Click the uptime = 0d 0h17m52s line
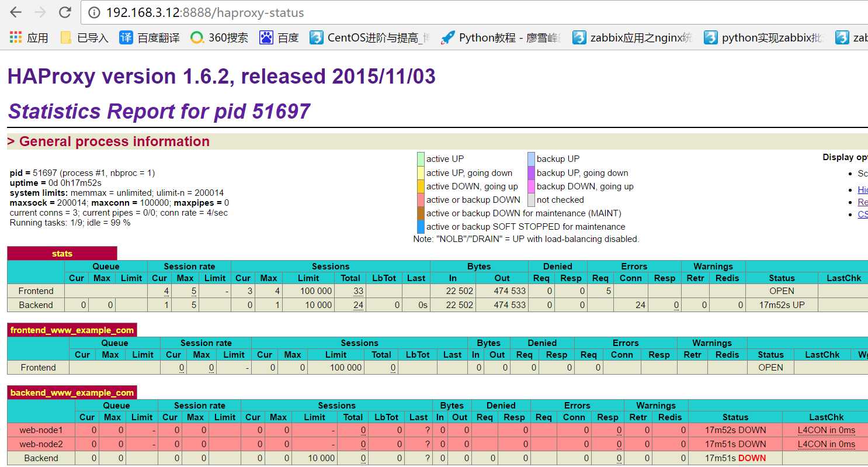 pyautogui.click(x=55, y=183)
